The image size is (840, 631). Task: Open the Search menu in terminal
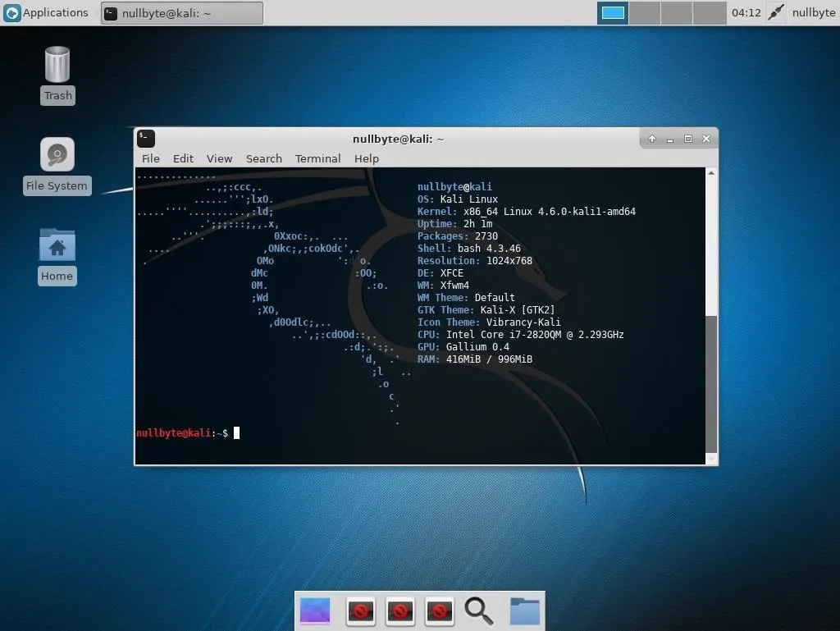coord(263,158)
